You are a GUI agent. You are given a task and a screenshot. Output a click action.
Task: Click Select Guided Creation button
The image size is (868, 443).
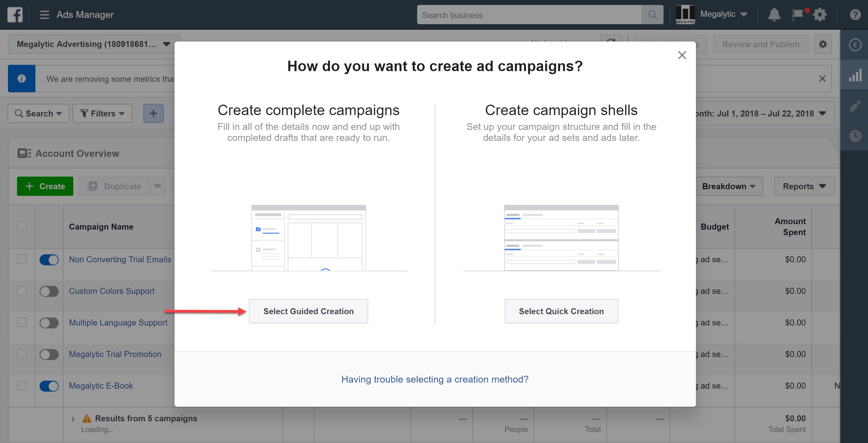(x=308, y=311)
